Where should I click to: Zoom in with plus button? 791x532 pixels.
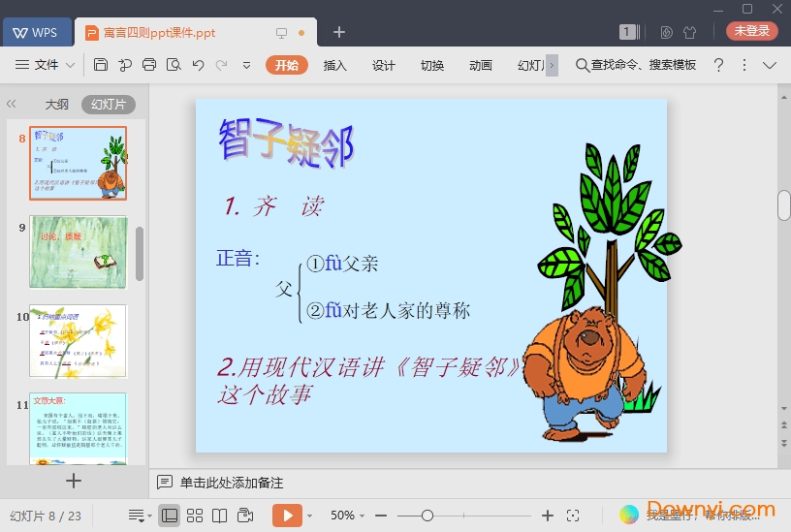coord(548,516)
